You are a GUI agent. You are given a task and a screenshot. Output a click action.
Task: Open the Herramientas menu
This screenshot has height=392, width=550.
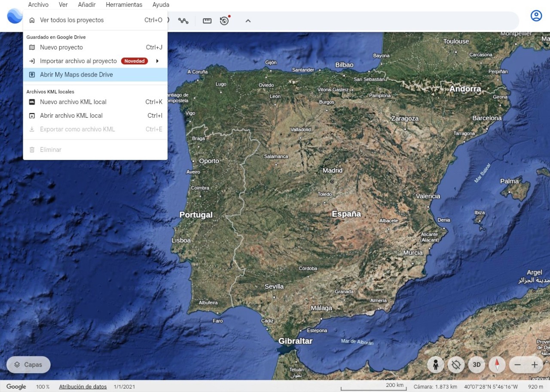124,5
